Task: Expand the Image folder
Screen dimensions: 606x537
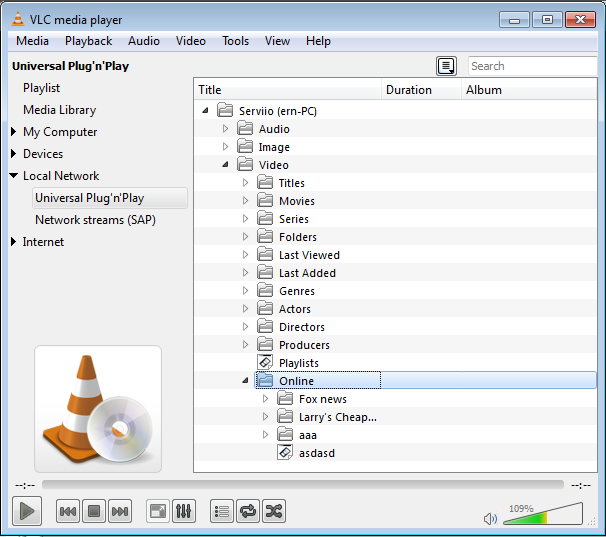Action: tap(225, 147)
